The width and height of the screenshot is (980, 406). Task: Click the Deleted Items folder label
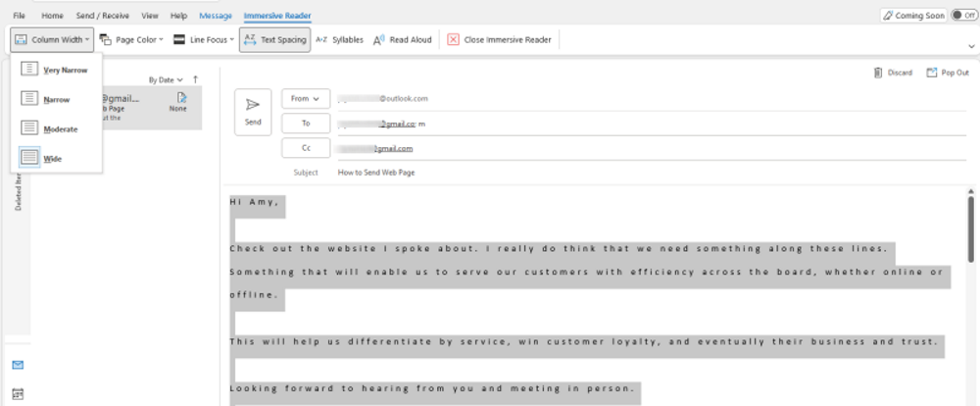[18, 192]
